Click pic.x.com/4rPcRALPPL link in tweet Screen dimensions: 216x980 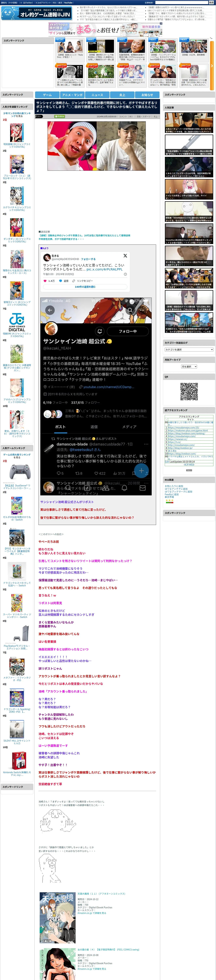[x=105, y=269]
